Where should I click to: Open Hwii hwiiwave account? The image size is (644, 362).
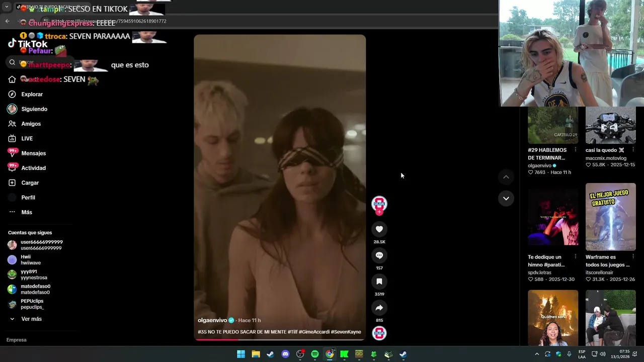pyautogui.click(x=25, y=260)
